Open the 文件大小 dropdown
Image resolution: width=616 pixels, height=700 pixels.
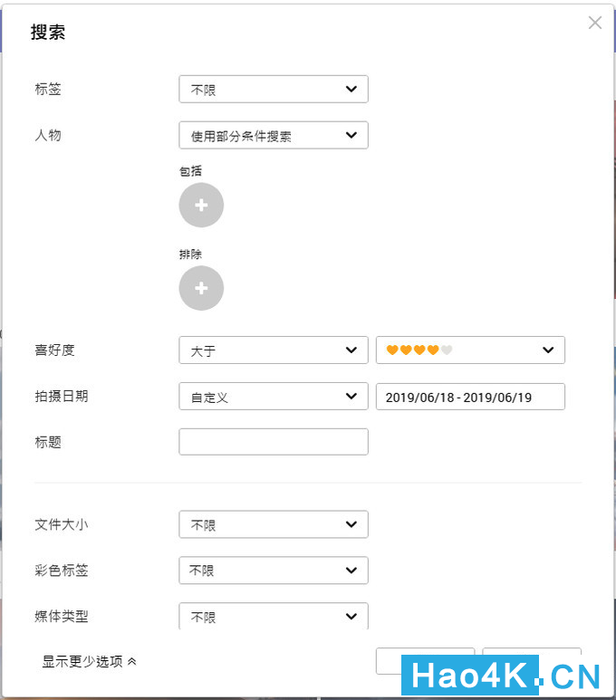coord(274,524)
